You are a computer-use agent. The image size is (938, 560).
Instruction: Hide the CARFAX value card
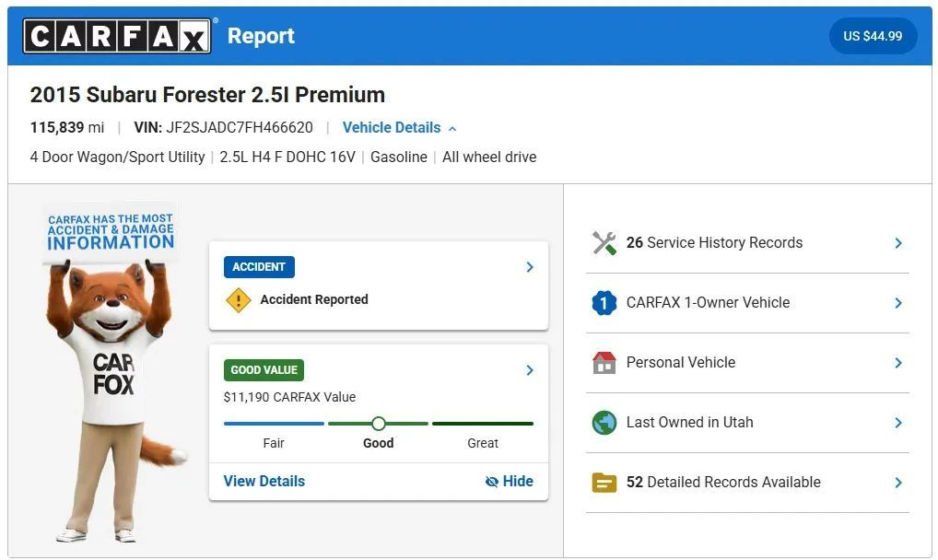pos(509,481)
